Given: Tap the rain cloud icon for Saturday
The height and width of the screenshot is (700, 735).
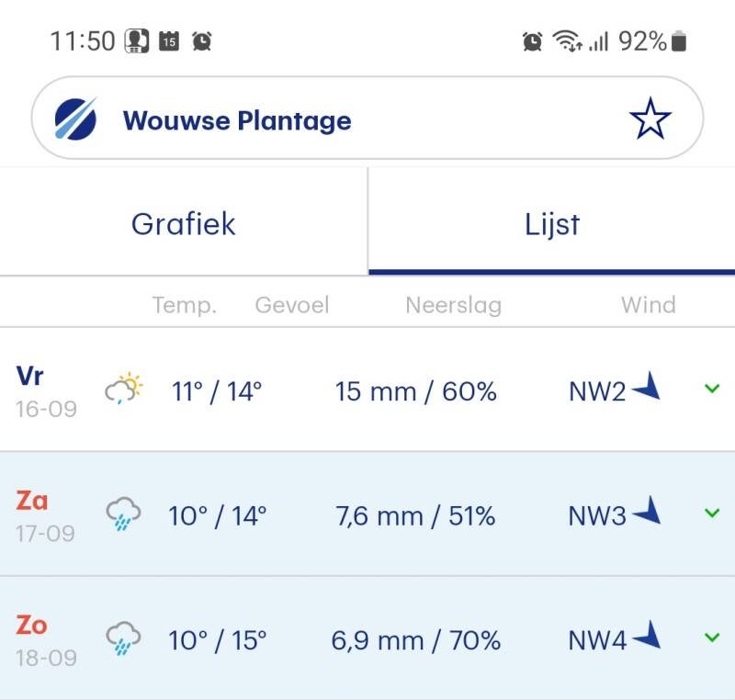Looking at the screenshot, I should click(x=123, y=514).
